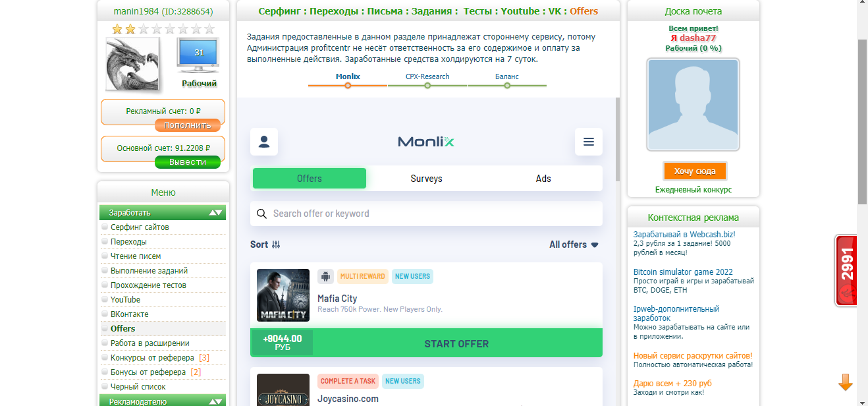Click the Вывести button
Viewport: 868px width, 406px height.
click(x=188, y=162)
